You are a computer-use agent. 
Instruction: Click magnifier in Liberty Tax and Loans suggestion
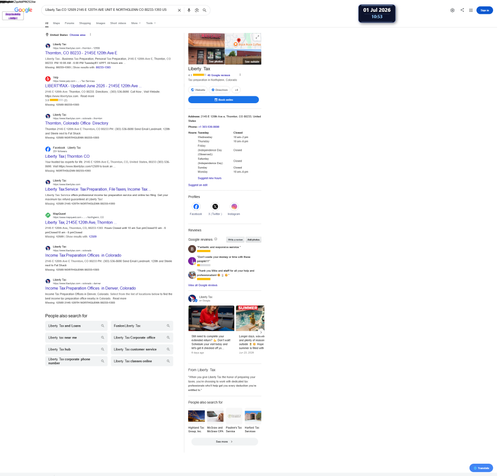click(103, 326)
